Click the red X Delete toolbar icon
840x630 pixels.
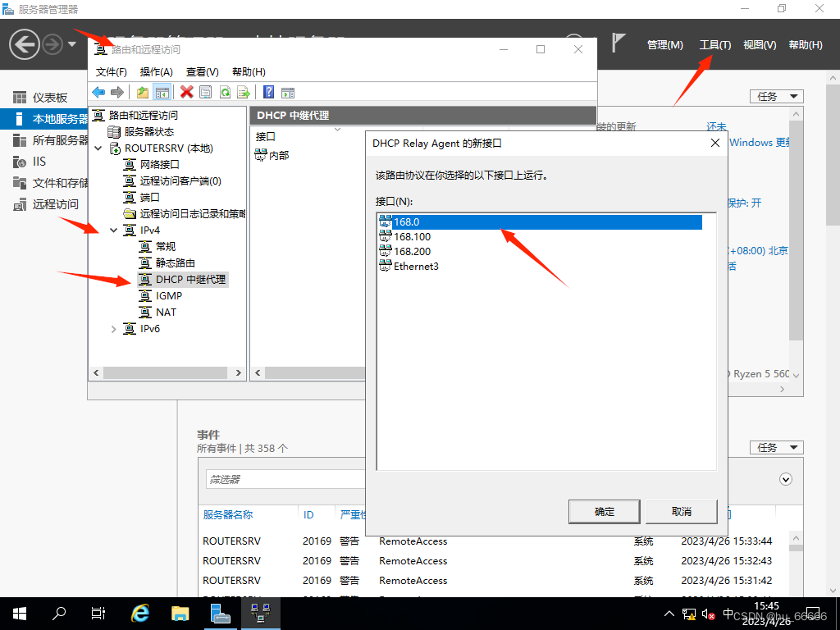coord(186,92)
